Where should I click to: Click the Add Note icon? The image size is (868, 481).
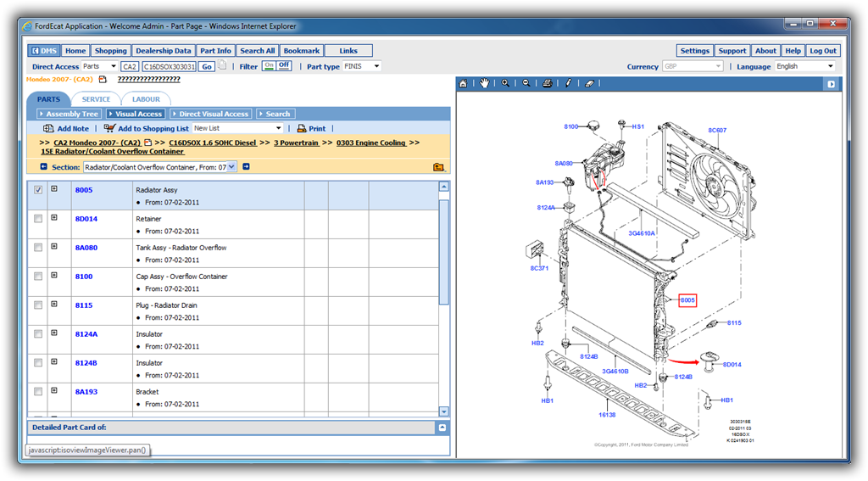pos(48,128)
